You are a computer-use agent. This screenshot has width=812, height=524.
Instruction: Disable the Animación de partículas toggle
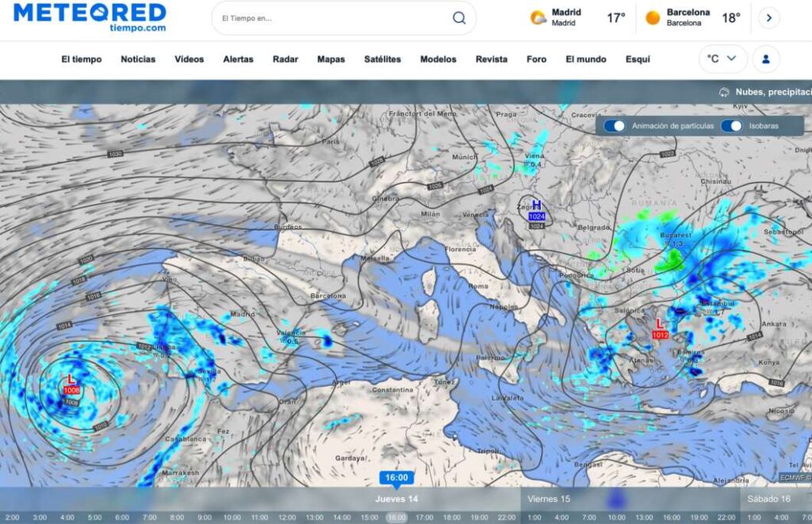click(x=615, y=126)
